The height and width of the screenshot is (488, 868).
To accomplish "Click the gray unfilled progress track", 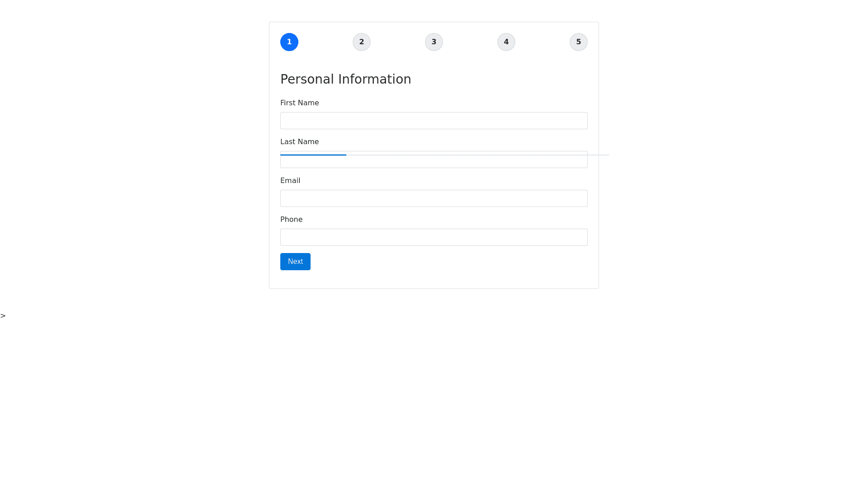I will (477, 155).
